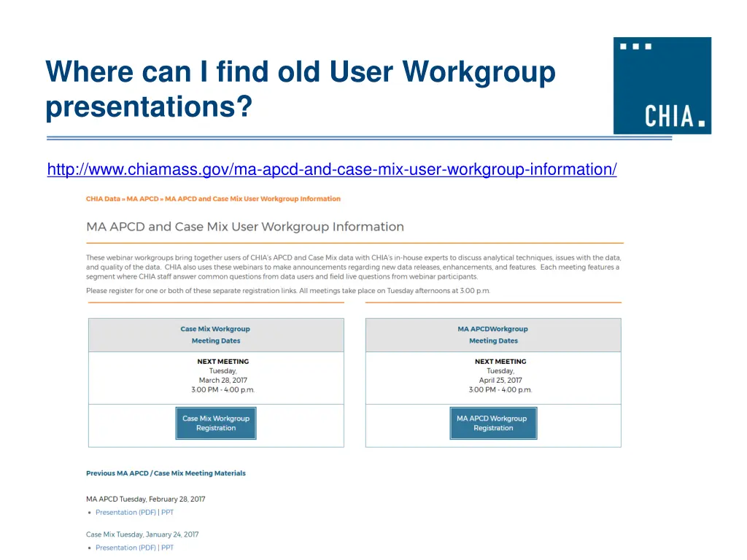
Task: Click the MA APCD Workgroup Registration button
Action: click(x=493, y=423)
